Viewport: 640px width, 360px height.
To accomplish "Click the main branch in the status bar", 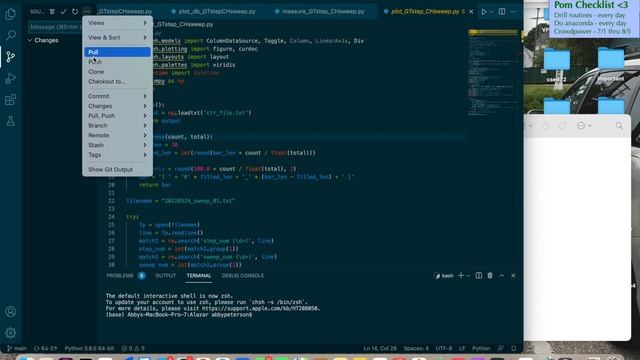I will [17, 348].
